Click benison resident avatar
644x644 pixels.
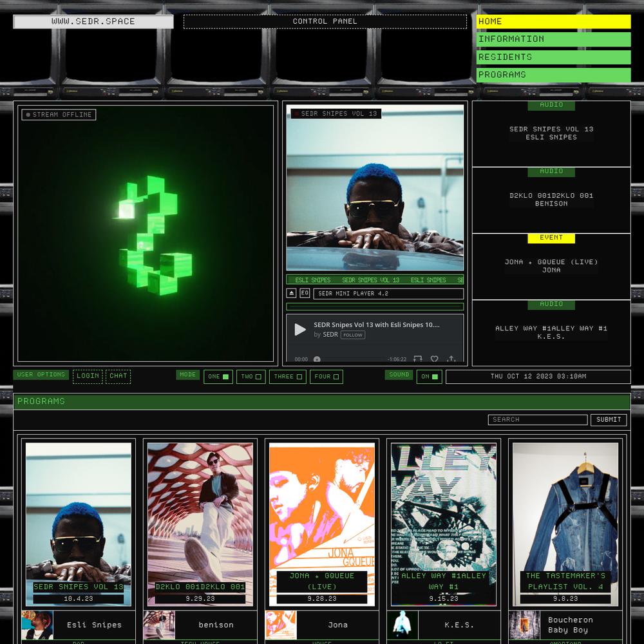pos(159,625)
